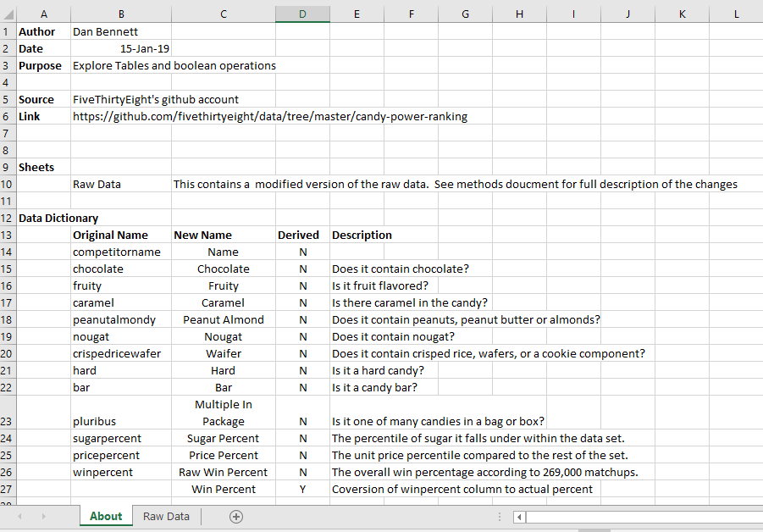Click the previous sheet scroll arrow
The image size is (763, 532).
[x=20, y=517]
